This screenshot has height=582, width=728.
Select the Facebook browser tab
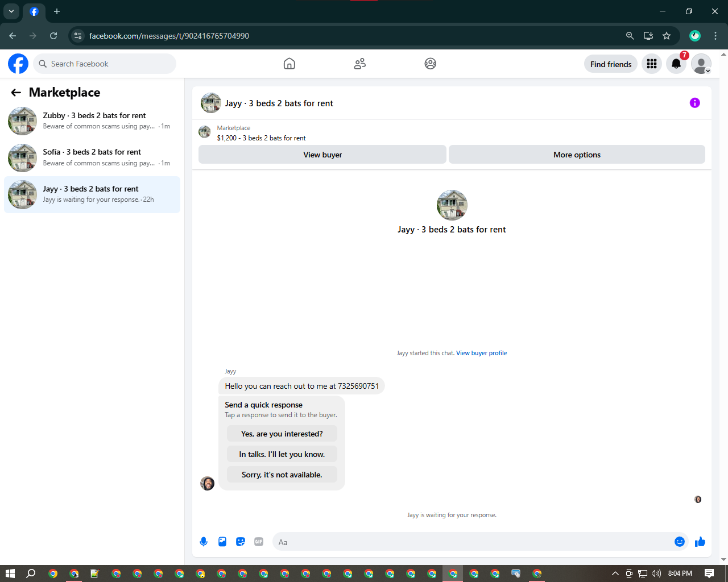coord(34,11)
